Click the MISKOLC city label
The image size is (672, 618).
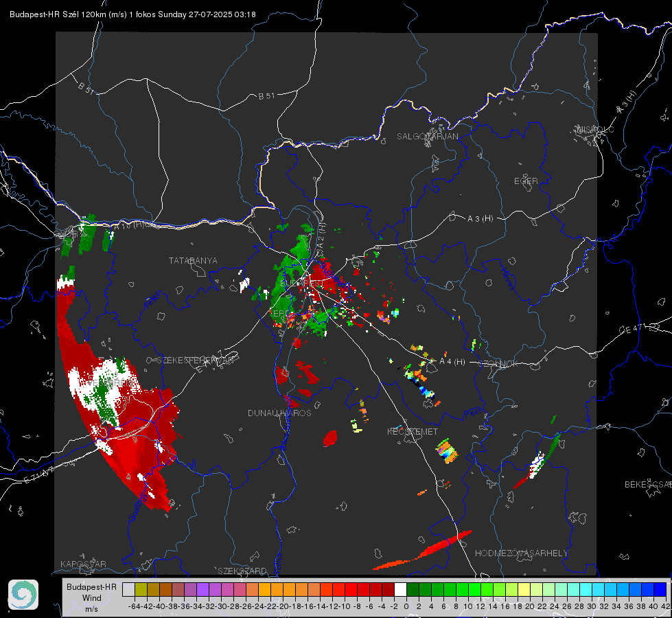click(595, 129)
